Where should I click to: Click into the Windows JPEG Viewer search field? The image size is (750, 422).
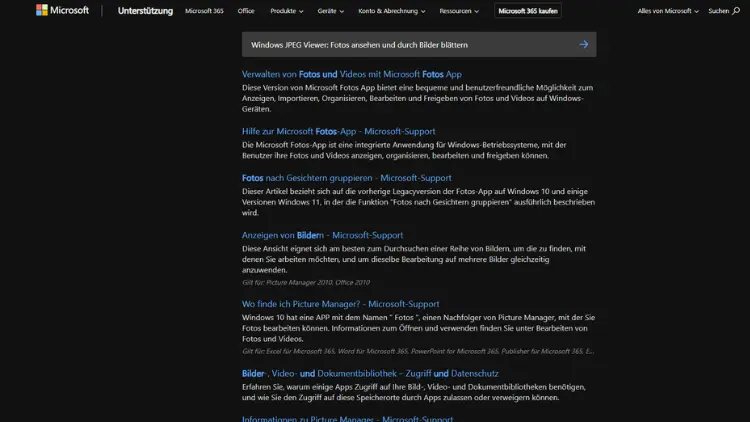pos(400,44)
